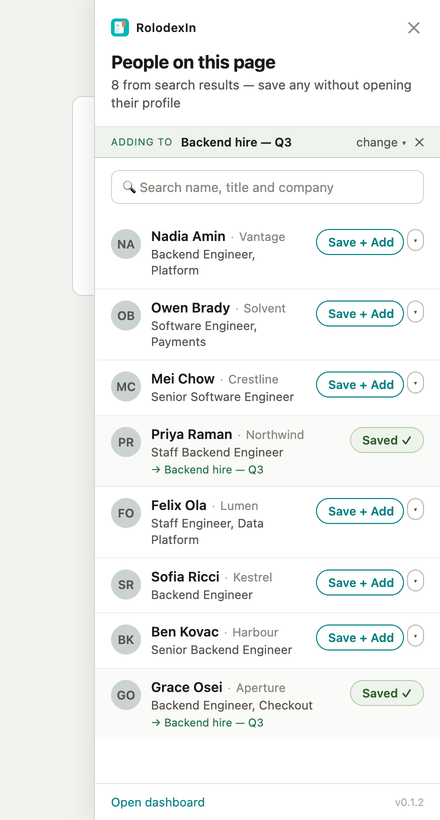Click Grace Osei's Backend hire — Q3 list link
This screenshot has height=820, width=440.
(207, 723)
